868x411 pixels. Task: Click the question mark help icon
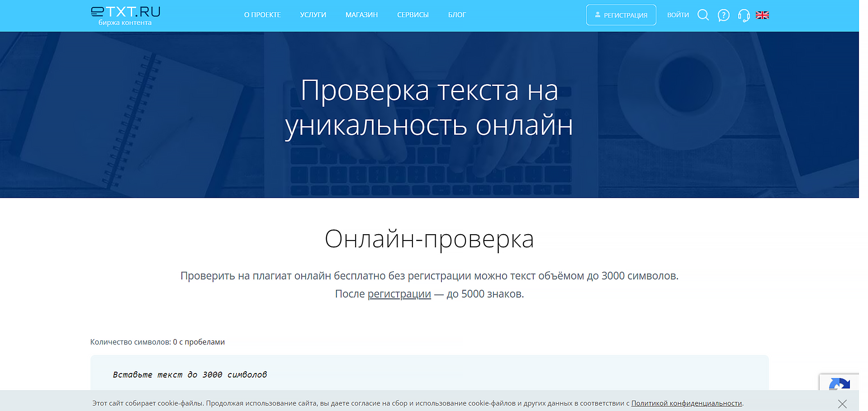(x=723, y=15)
